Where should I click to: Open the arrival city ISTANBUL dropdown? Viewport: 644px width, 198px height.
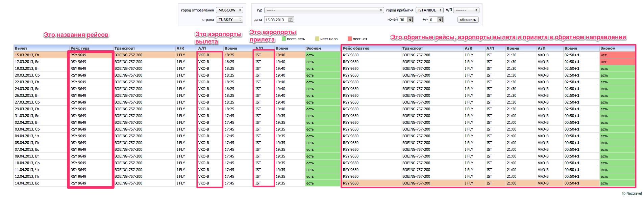pos(429,10)
